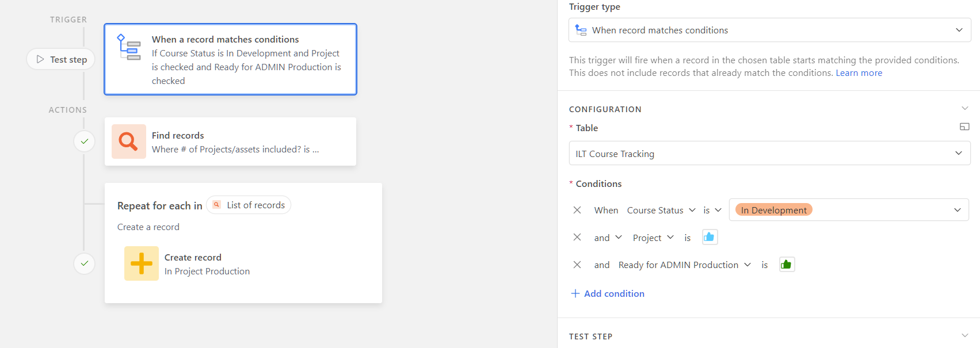Image resolution: width=980 pixels, height=348 pixels.
Task: Open the ILT Course Tracking table dropdown
Action: coord(769,153)
